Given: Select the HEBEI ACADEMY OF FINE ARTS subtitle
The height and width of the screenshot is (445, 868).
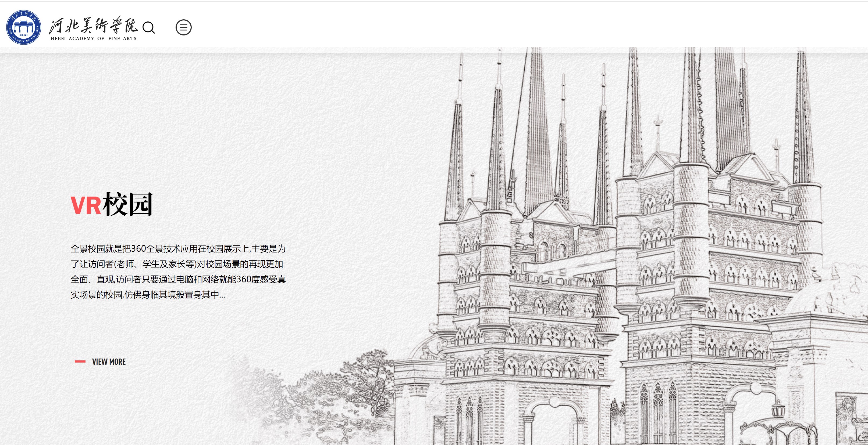Looking at the screenshot, I should point(93,39).
